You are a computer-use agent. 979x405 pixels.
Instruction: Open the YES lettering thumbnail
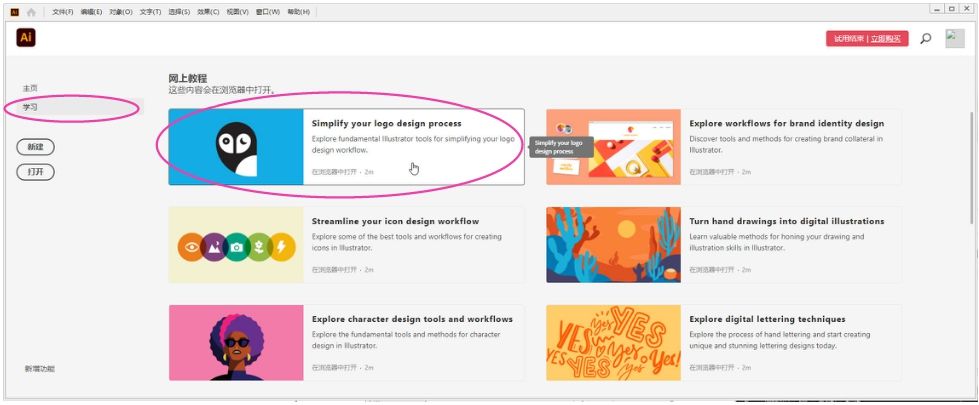tap(614, 343)
